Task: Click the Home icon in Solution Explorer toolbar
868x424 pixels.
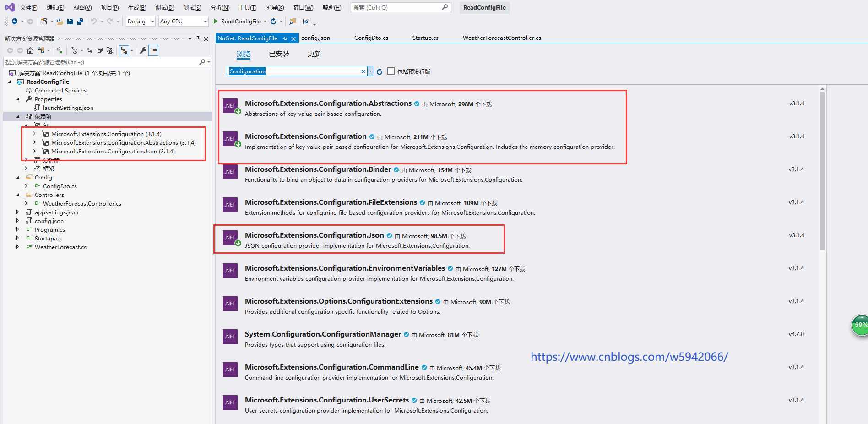Action: pyautogui.click(x=30, y=50)
